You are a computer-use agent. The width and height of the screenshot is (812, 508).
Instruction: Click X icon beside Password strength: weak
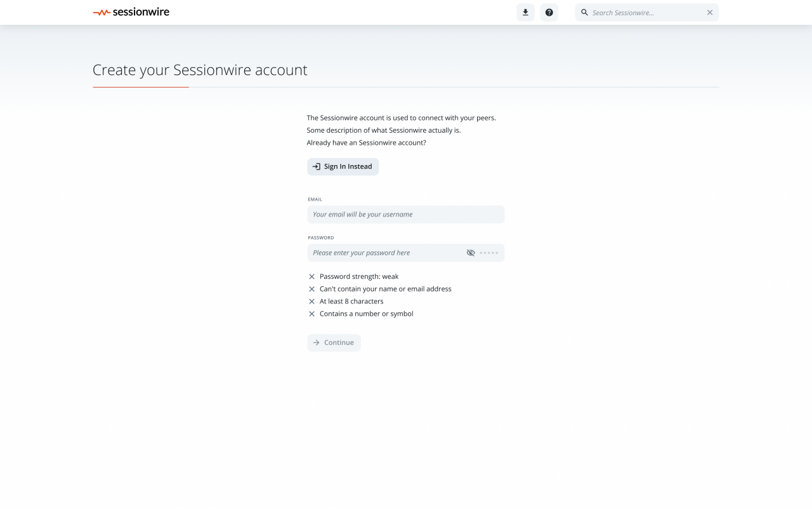point(311,277)
